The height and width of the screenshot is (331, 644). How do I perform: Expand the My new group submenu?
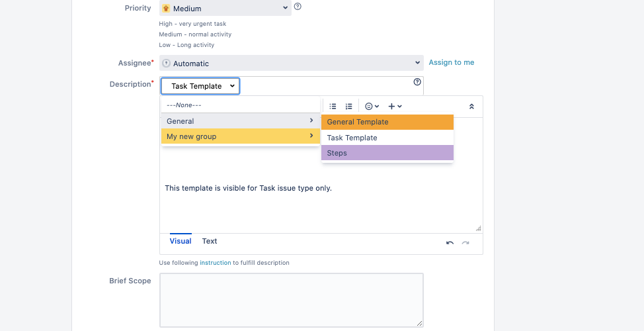240,136
